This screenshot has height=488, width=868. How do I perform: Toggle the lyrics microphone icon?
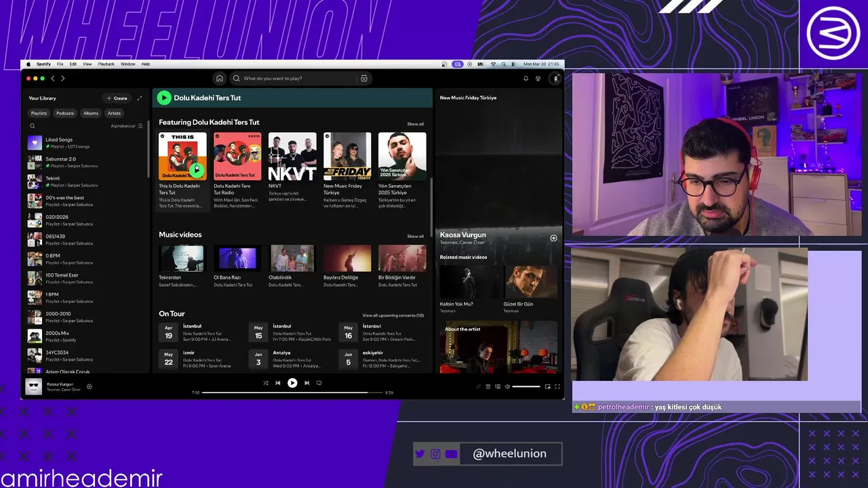pyautogui.click(x=478, y=386)
